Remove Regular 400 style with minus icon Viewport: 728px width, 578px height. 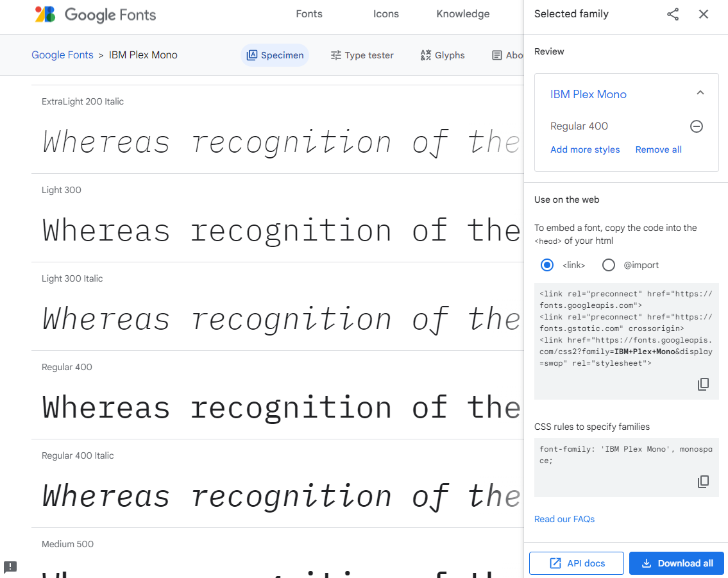click(x=697, y=126)
